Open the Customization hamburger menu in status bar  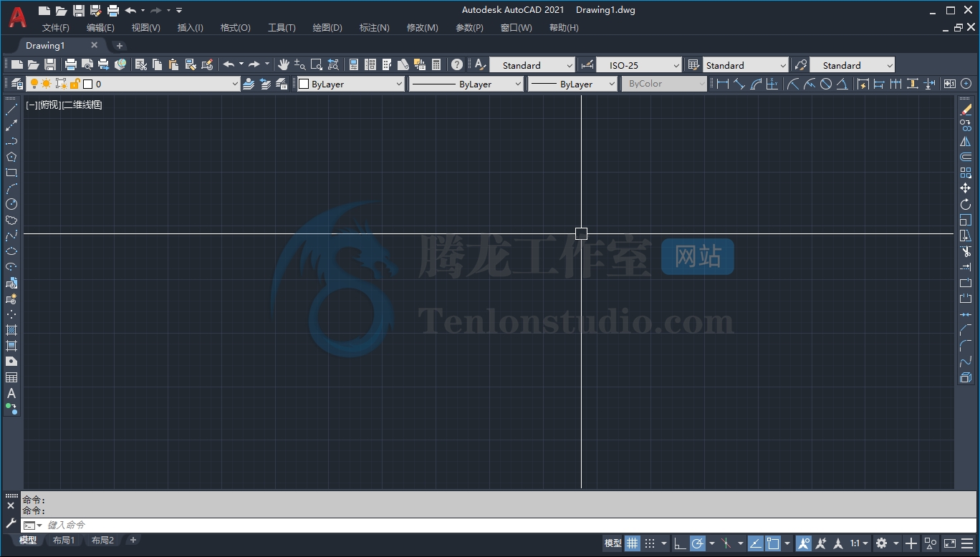tap(967, 543)
